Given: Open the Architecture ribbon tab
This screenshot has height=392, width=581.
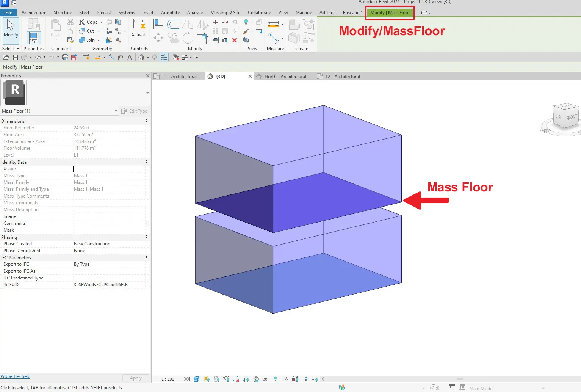Looking at the screenshot, I should [x=34, y=13].
